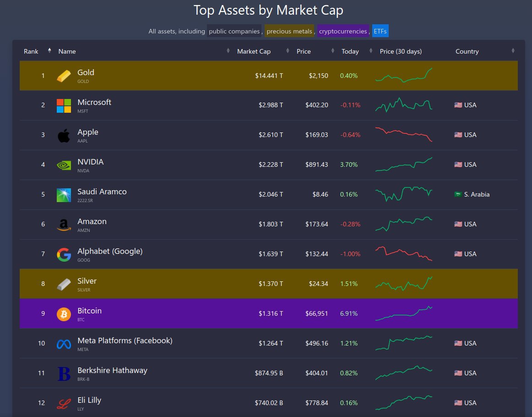Open the Eli Lilly asset page

[89, 400]
